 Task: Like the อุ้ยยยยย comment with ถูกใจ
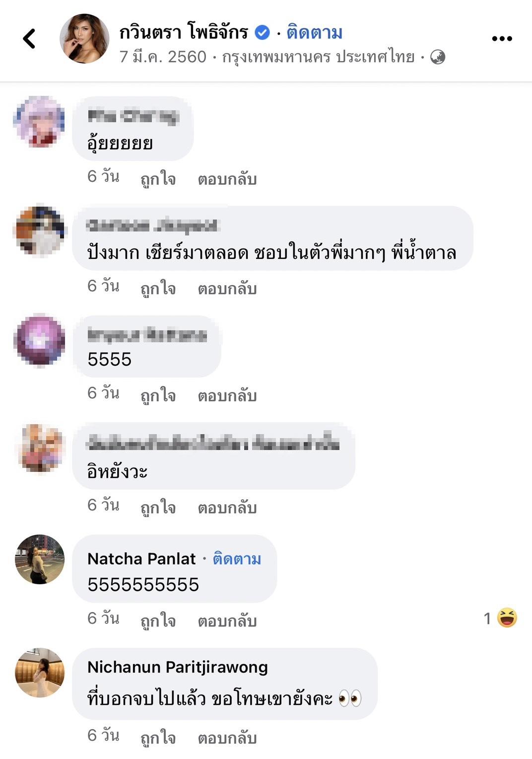(158, 178)
